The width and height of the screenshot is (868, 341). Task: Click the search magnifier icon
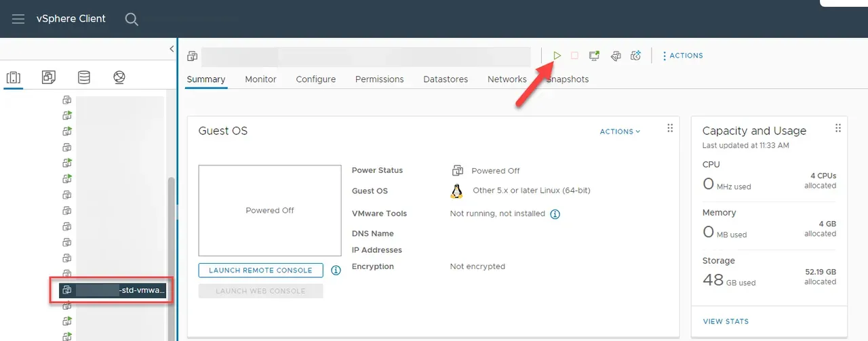132,19
